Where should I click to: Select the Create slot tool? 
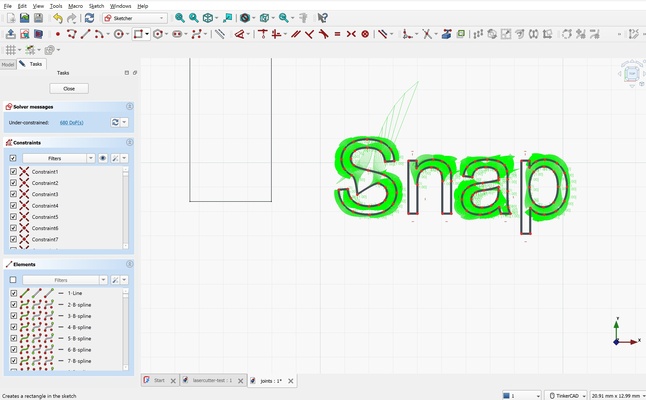tap(177, 34)
